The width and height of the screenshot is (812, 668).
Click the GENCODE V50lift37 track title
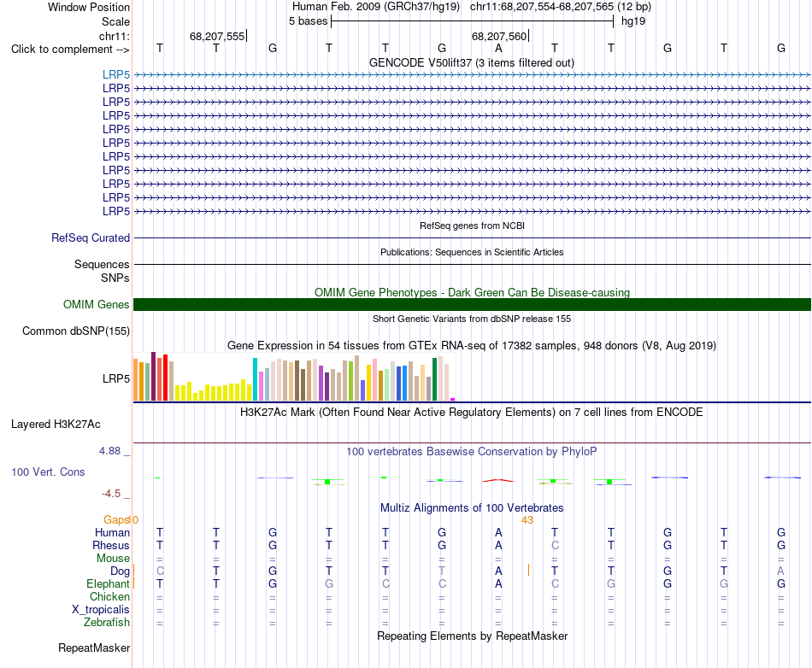click(472, 63)
